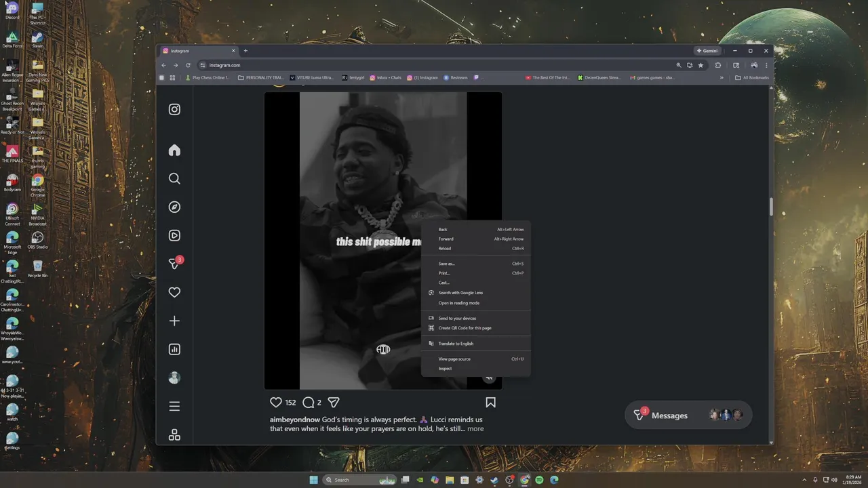
Task: Show hidden system tray icons chevron
Action: [805, 480]
